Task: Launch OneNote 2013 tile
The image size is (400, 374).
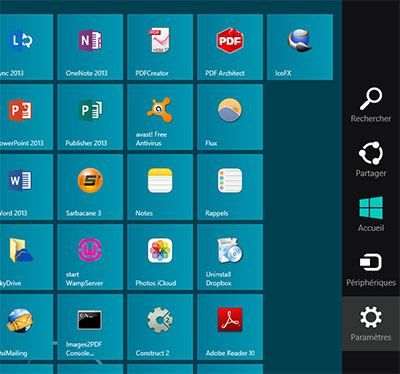Action: coord(90,47)
